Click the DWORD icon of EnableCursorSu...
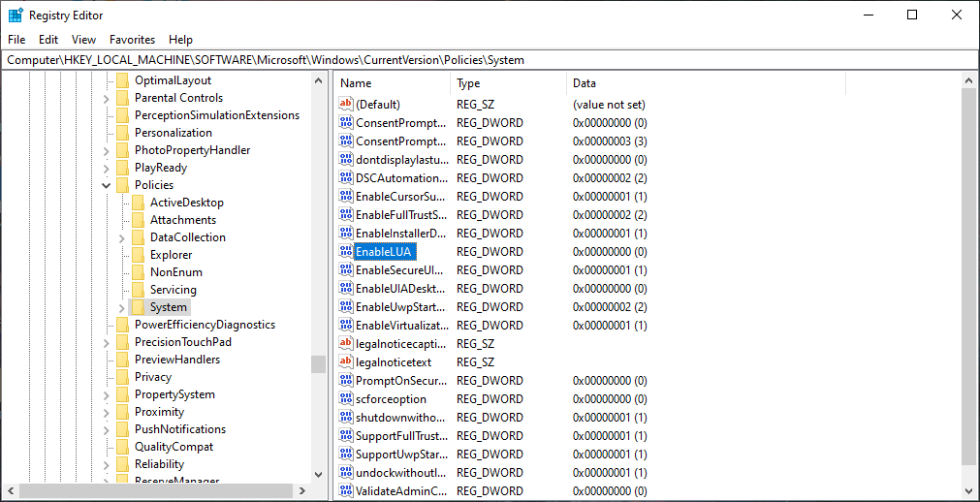This screenshot has height=502, width=980. click(x=346, y=196)
